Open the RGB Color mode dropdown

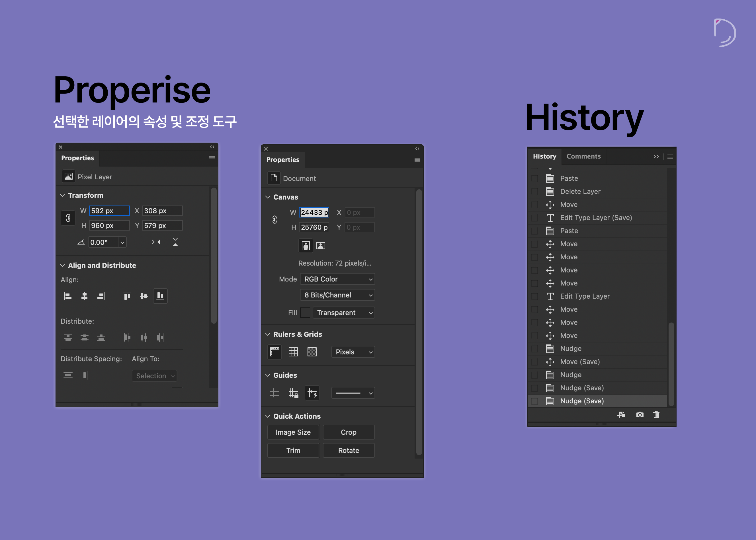337,279
